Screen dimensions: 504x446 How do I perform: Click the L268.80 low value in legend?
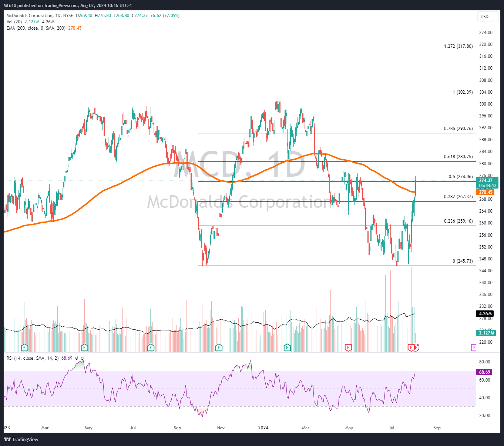pyautogui.click(x=121, y=16)
